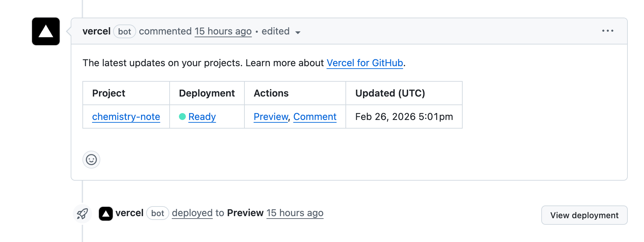Click the deployment event's "15 hours ago" timestamp
Screen dimensions: 644x242
click(x=295, y=213)
